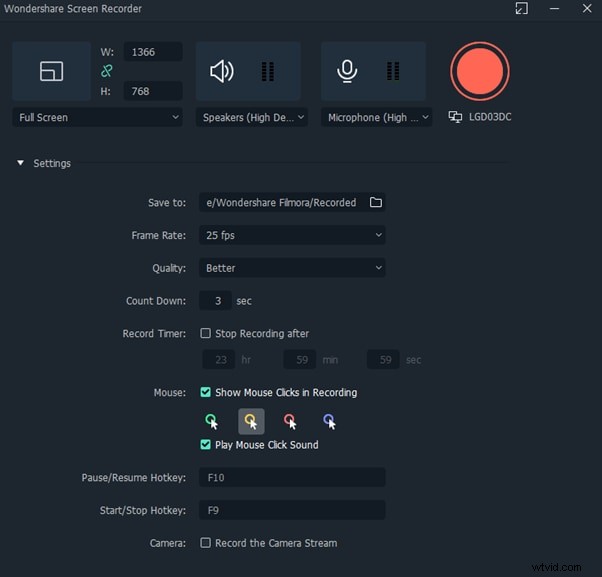Click the Count Down seconds field
Screen dimensions: 602x577
pos(215,301)
